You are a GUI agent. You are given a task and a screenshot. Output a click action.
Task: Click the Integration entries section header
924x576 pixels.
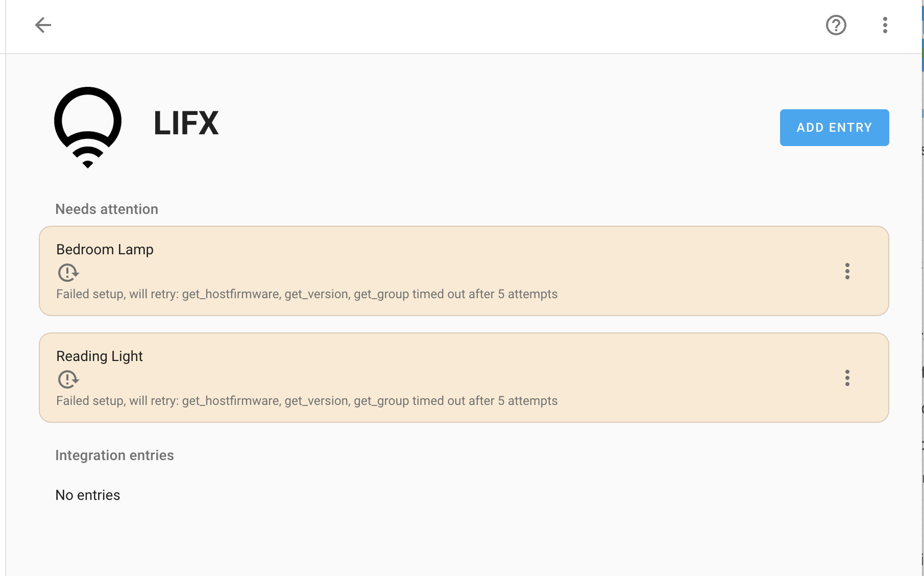114,455
